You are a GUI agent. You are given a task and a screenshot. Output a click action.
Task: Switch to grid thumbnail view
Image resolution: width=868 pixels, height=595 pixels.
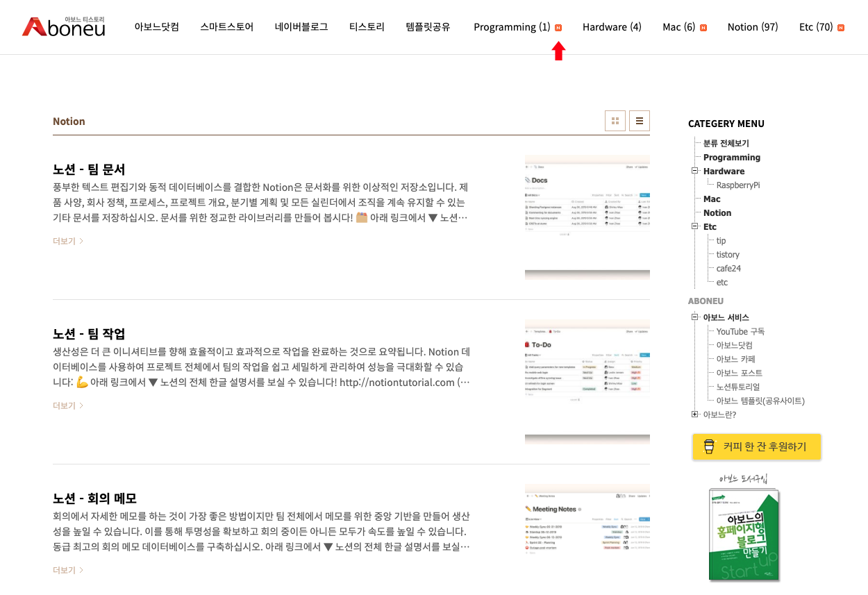point(615,121)
